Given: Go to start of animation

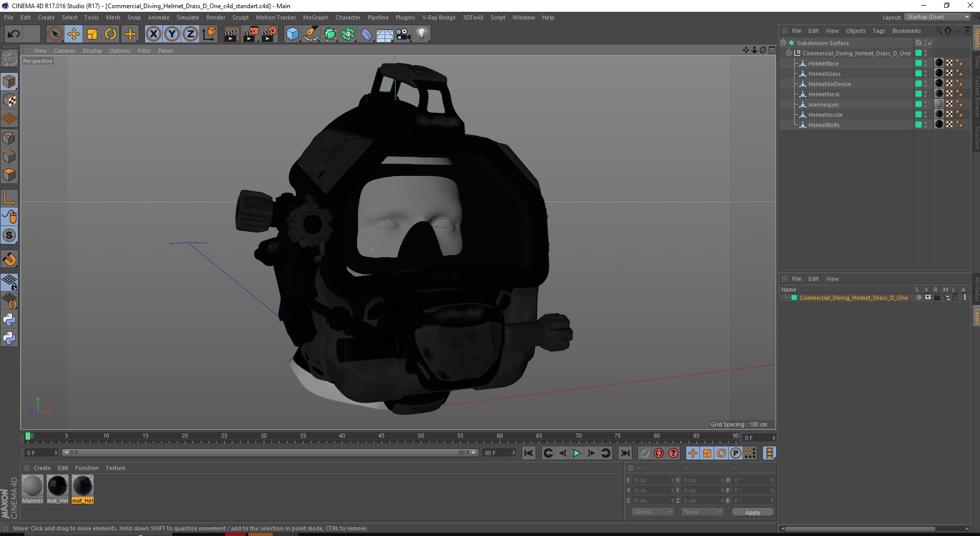Looking at the screenshot, I should (x=529, y=453).
